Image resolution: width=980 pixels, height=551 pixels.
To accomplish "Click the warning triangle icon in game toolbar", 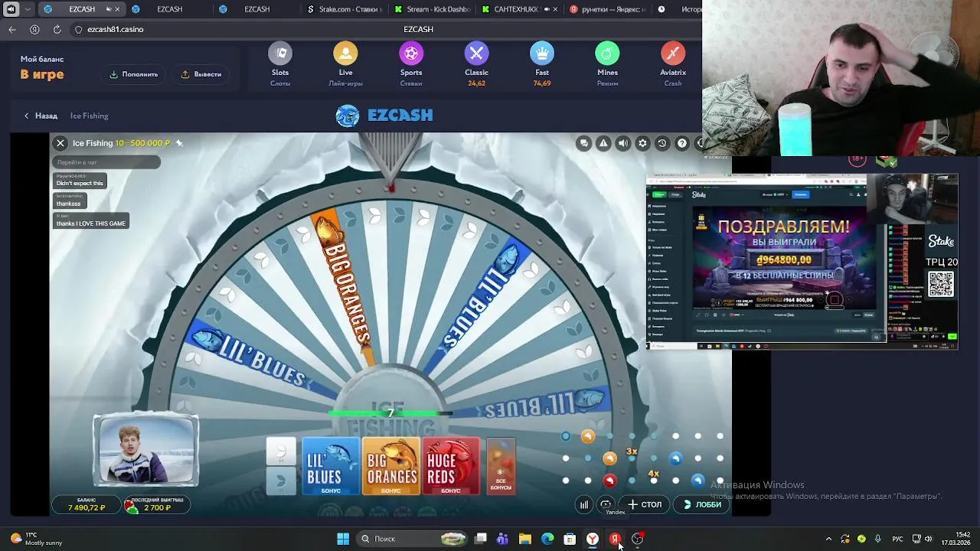I will click(x=603, y=143).
